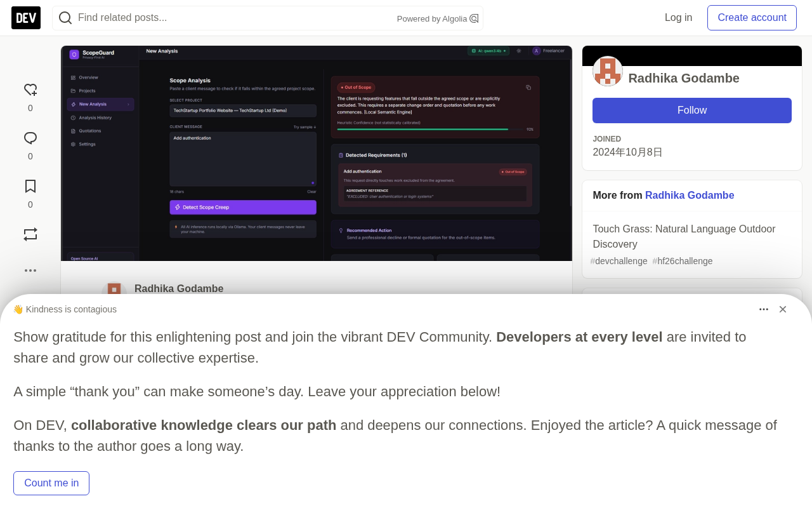The height and width of the screenshot is (508, 812).
Task: Click the DEV logo home icon
Action: (26, 18)
